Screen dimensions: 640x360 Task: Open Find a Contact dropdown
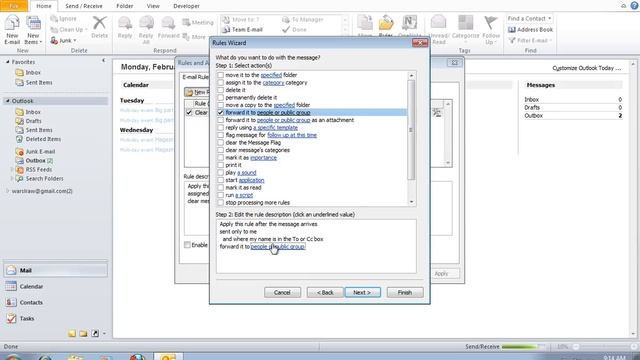click(x=530, y=19)
